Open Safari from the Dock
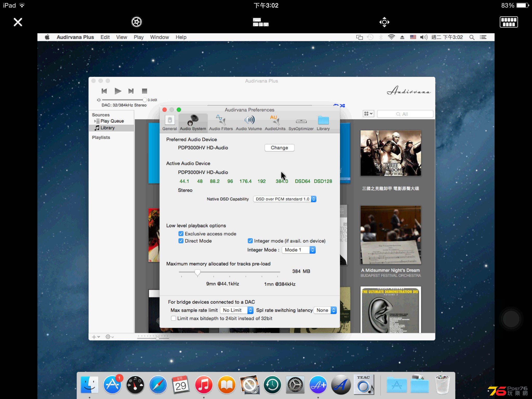The image size is (532, 399). (x=158, y=385)
